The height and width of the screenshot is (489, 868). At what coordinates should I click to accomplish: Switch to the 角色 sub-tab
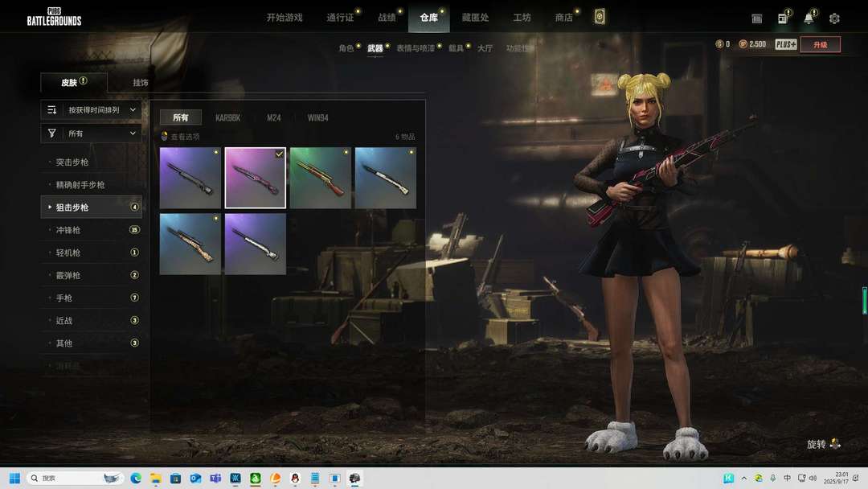coord(346,48)
